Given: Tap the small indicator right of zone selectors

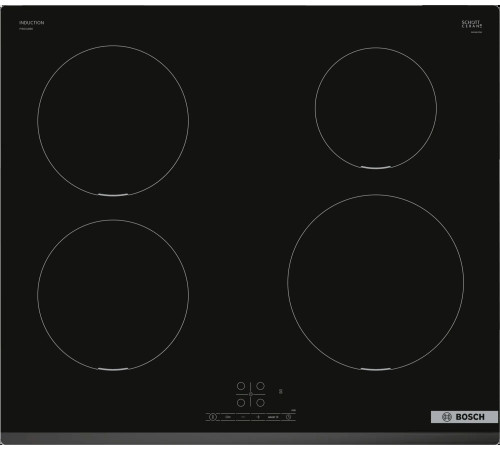Looking at the screenshot, I should click(281, 391).
